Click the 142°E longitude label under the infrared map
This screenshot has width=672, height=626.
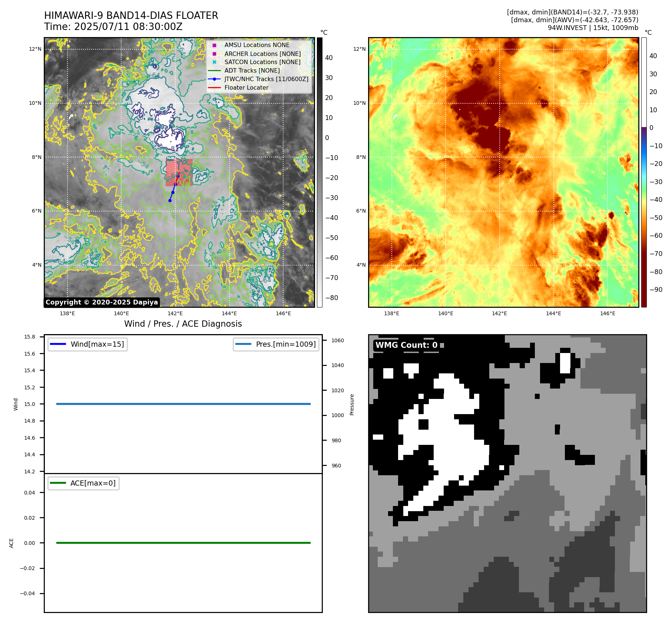click(175, 313)
